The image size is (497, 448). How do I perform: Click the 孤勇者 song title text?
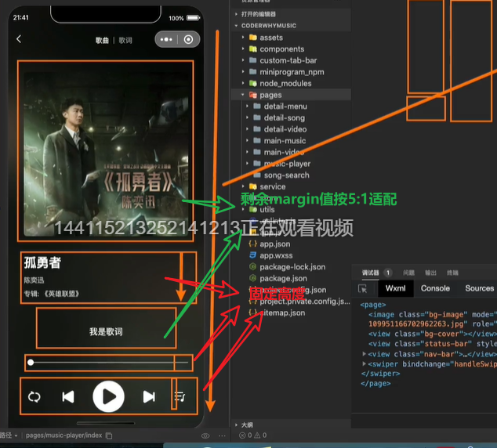42,262
